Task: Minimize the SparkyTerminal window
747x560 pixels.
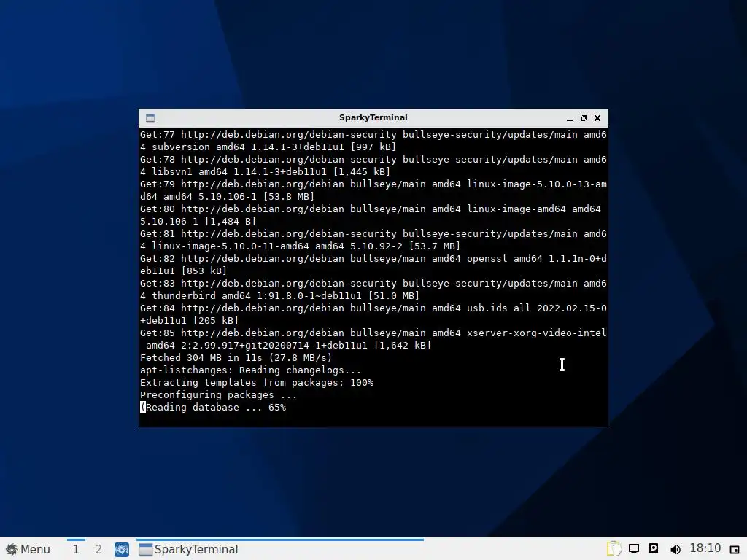Action: (x=569, y=118)
